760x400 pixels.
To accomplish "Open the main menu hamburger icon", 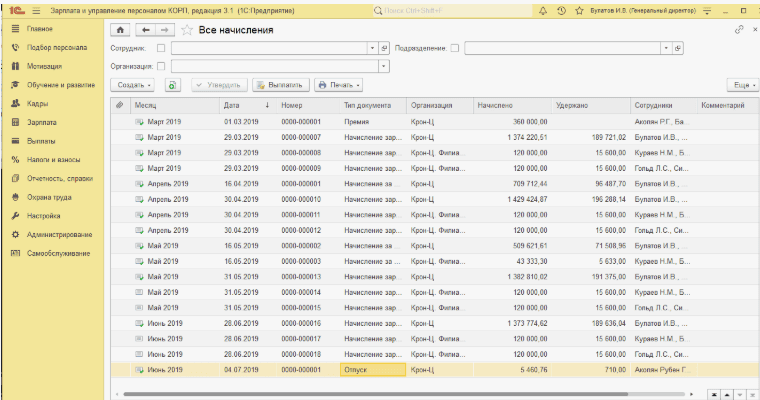I will point(36,11).
